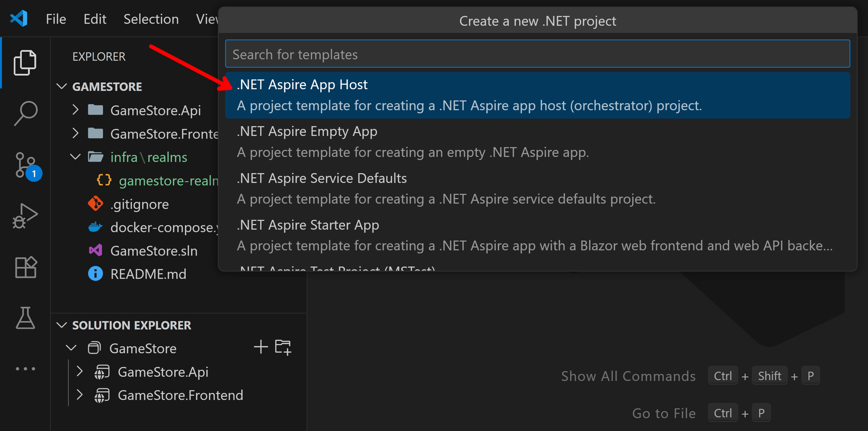Click the VS Code logo icon
The image size is (868, 431).
18,18
